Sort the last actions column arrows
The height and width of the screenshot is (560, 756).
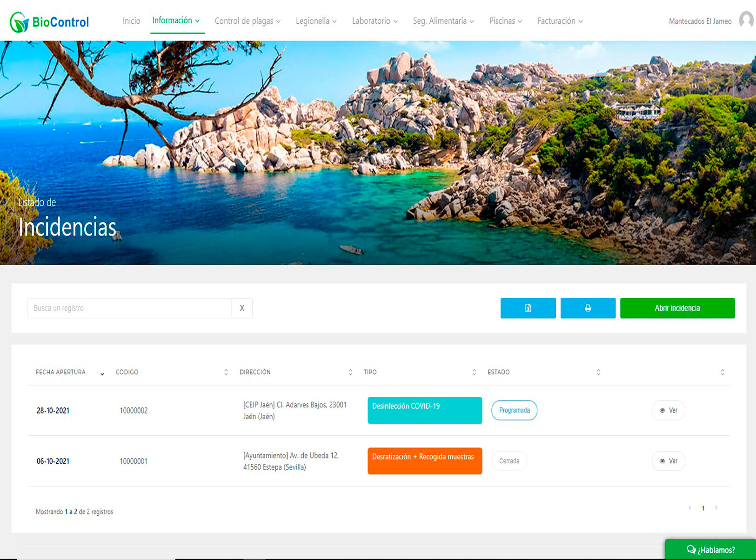[723, 372]
